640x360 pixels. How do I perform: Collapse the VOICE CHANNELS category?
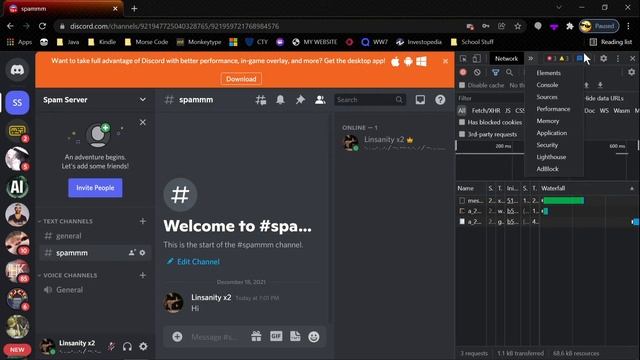click(x=70, y=276)
